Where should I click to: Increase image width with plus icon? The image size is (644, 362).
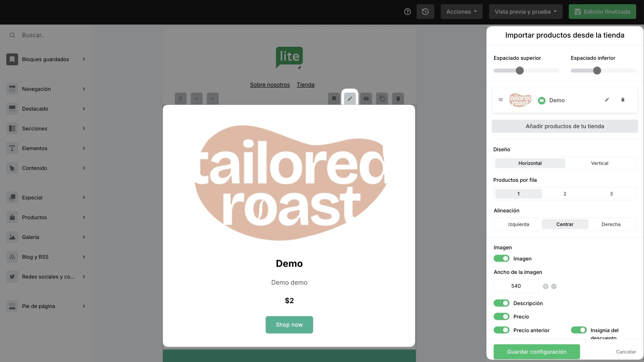545,286
